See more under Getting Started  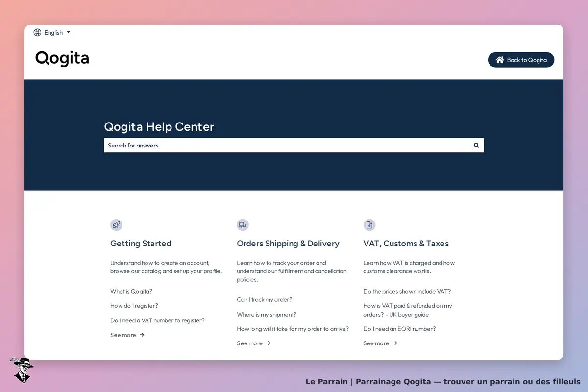coord(127,335)
